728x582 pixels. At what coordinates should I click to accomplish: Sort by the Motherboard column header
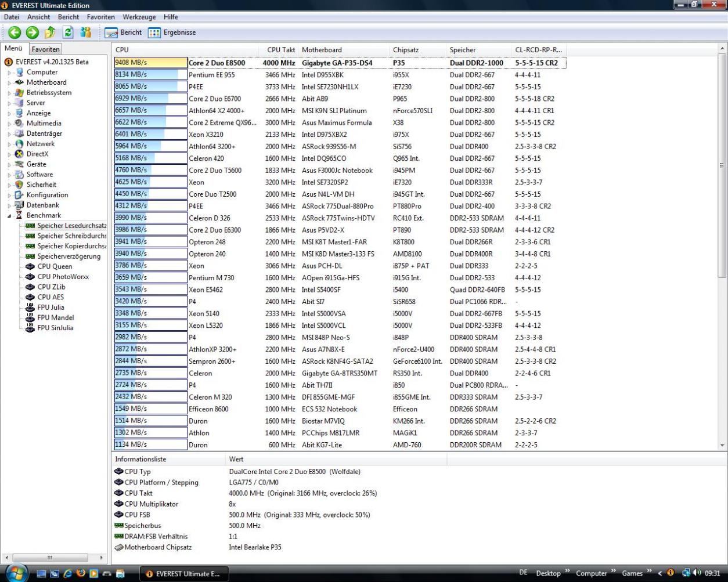pyautogui.click(x=344, y=50)
